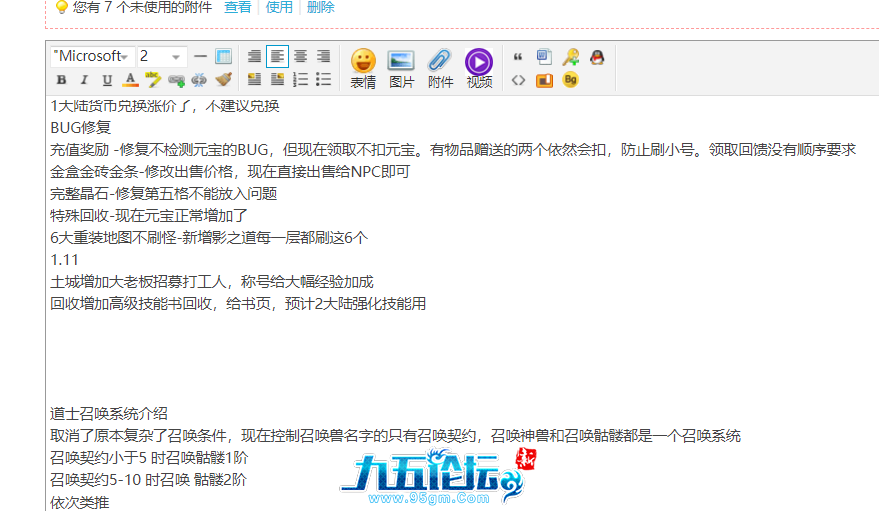Viewport: 879px width, 511px height.
Task: Click the 查看 link for unused attachments
Action: click(x=238, y=7)
